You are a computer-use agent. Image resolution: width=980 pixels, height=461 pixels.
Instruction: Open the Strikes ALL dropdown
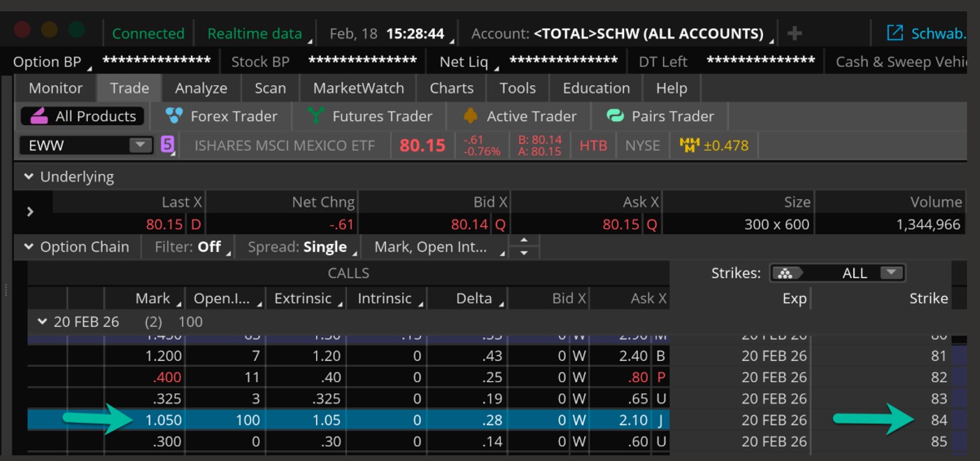pos(890,273)
